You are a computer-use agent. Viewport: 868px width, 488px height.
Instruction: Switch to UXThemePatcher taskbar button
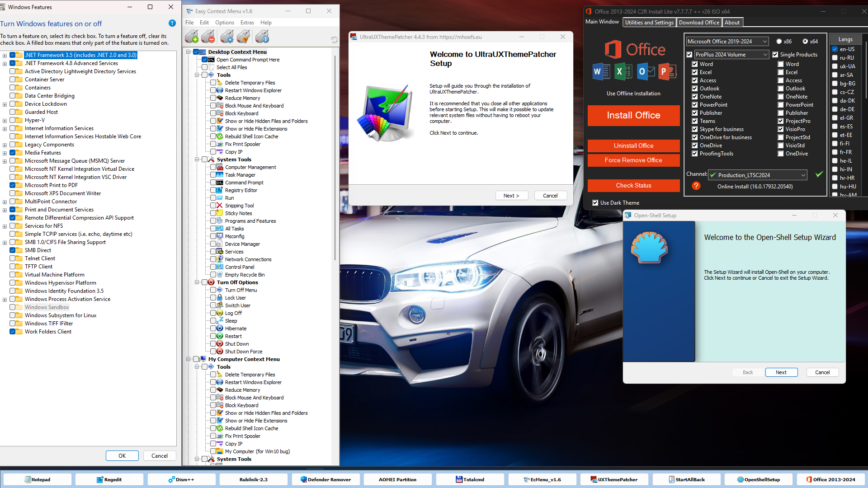coord(614,479)
